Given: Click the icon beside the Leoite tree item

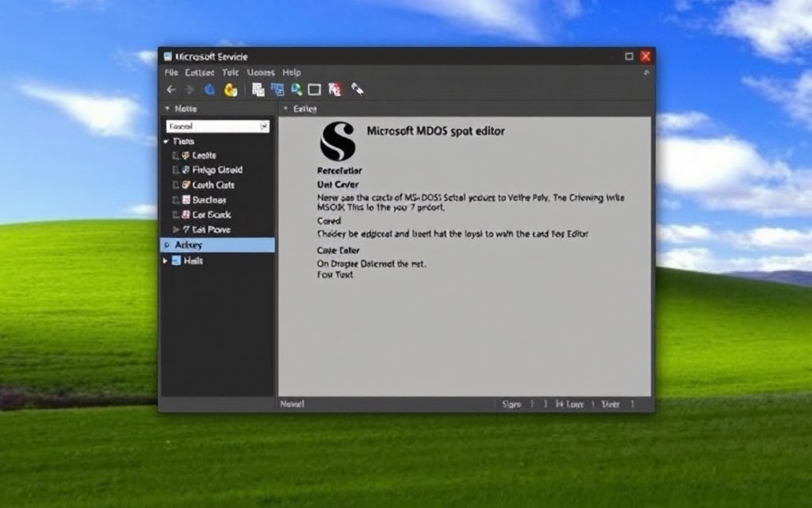Looking at the screenshot, I should point(186,156).
